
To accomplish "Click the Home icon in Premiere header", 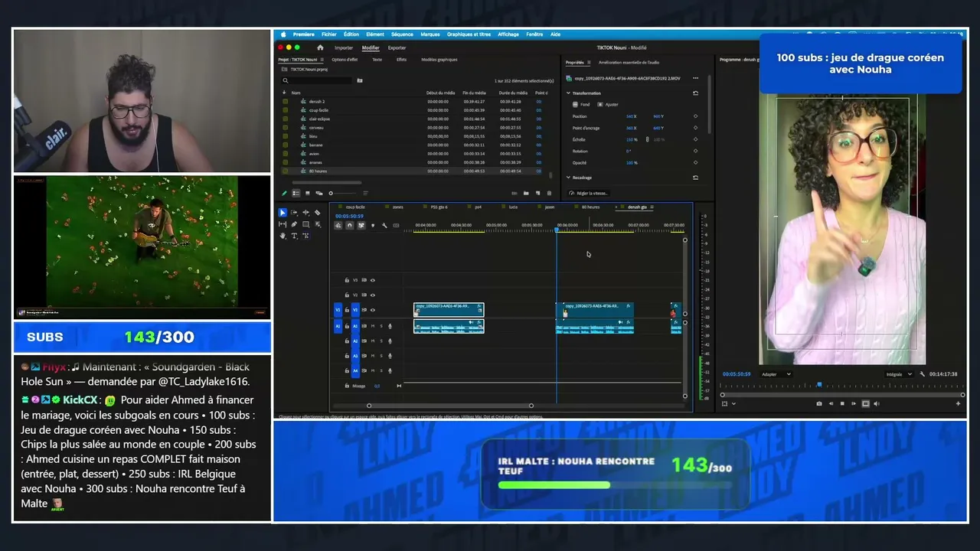I will [x=320, y=47].
